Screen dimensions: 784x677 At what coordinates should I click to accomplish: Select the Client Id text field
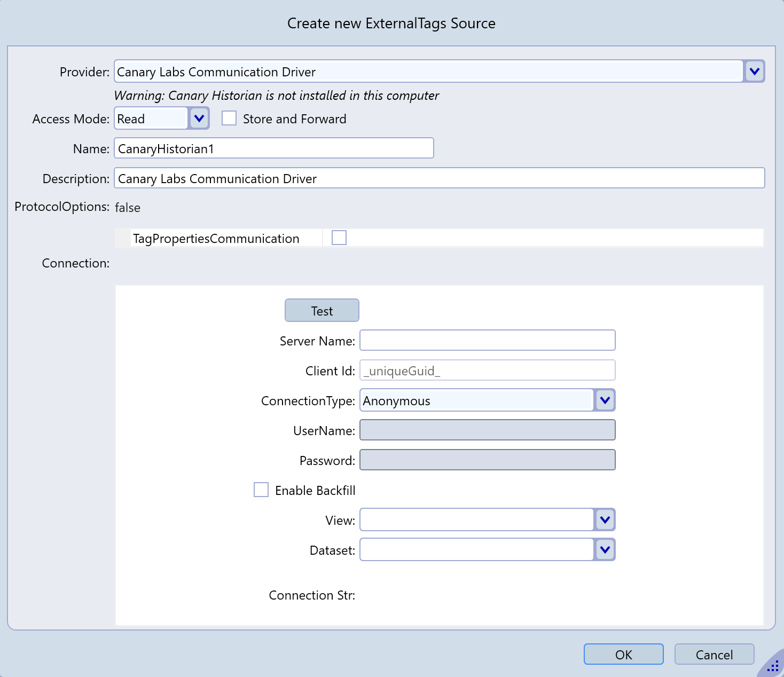[487, 371]
